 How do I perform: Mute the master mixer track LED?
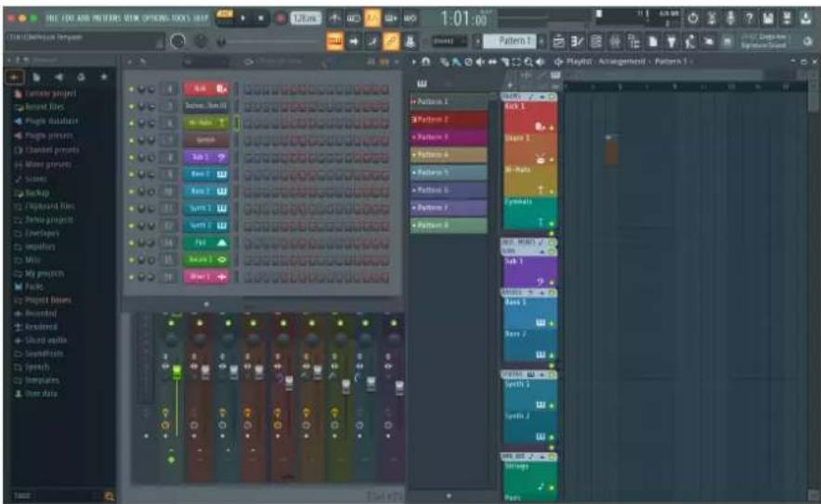171,323
